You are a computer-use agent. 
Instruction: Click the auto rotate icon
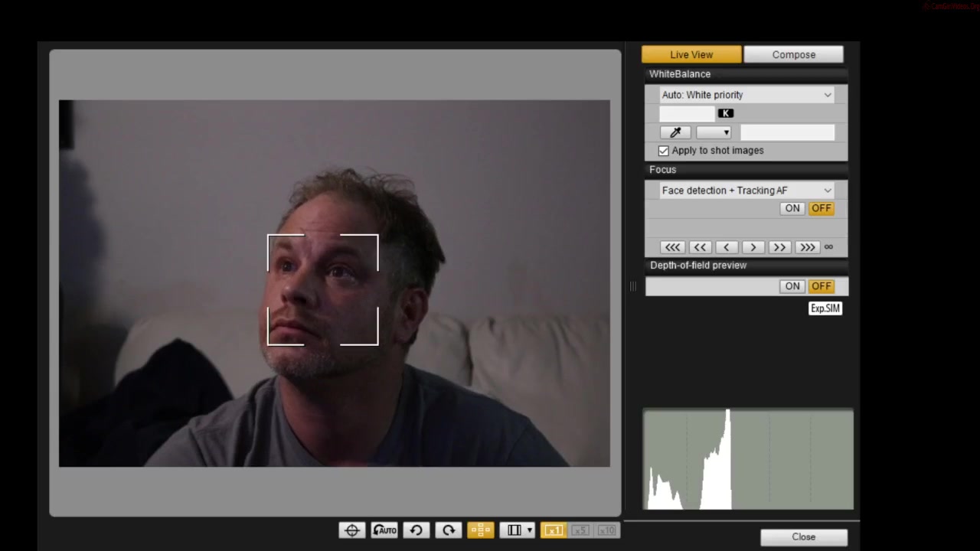pyautogui.click(x=384, y=530)
